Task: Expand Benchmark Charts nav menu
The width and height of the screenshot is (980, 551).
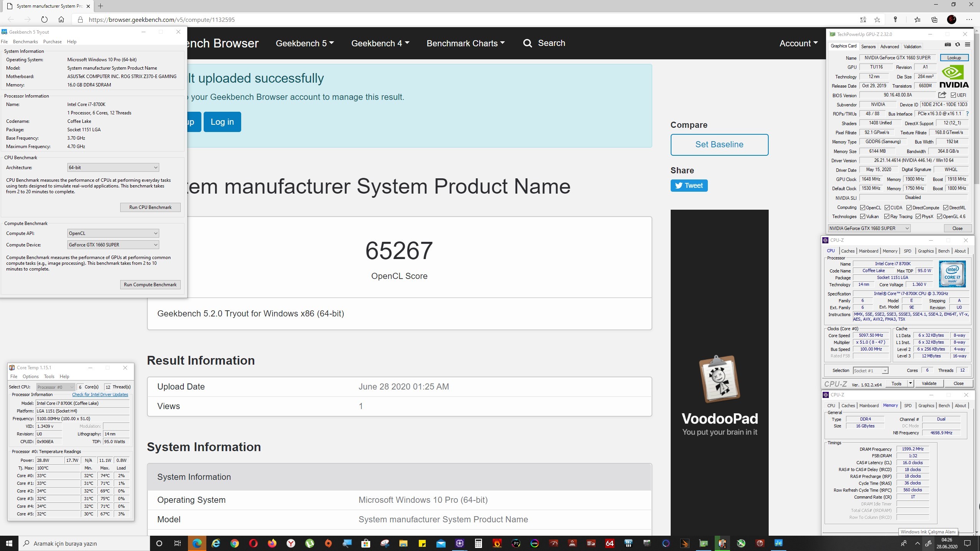Action: coord(465,43)
